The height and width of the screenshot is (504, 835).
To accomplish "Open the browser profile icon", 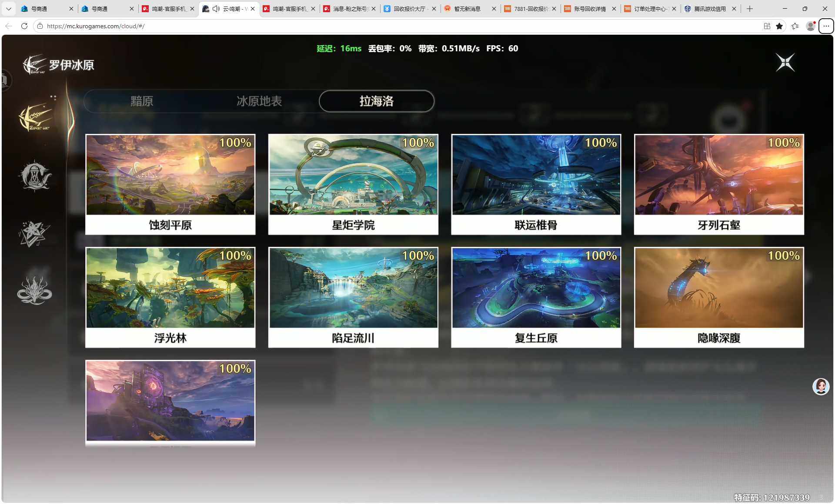I will click(811, 26).
